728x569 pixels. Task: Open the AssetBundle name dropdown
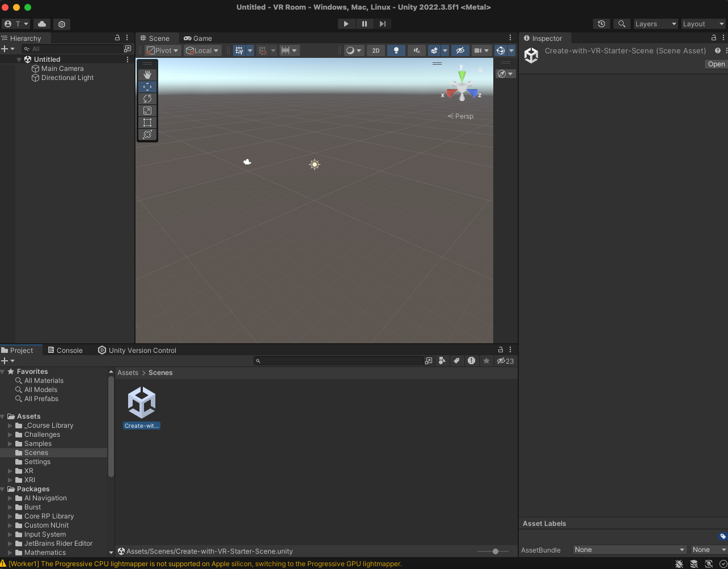tap(630, 550)
